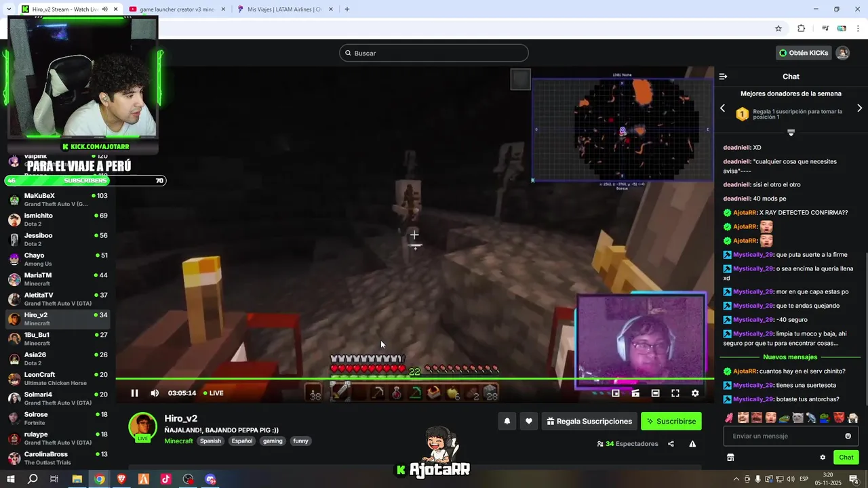Open emoji picker in chat input

tap(848, 436)
